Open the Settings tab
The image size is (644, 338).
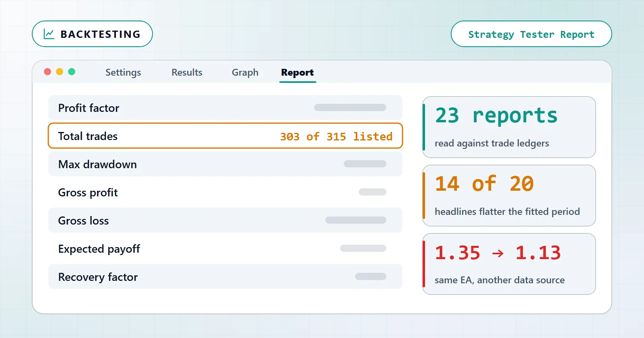click(123, 72)
